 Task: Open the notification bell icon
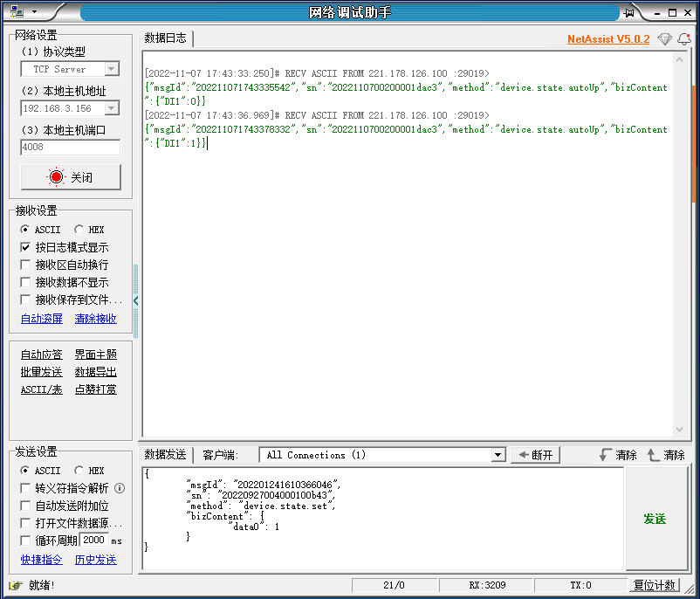(684, 39)
